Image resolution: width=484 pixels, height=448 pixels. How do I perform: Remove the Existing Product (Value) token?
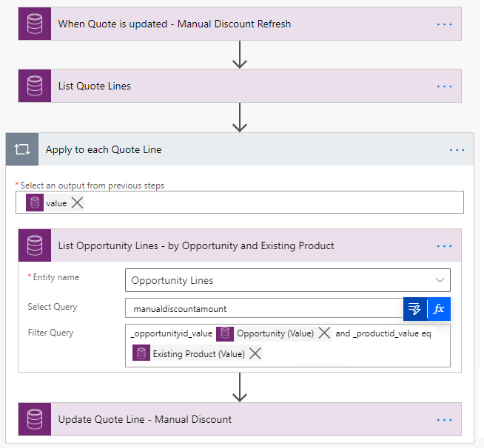tap(255, 354)
